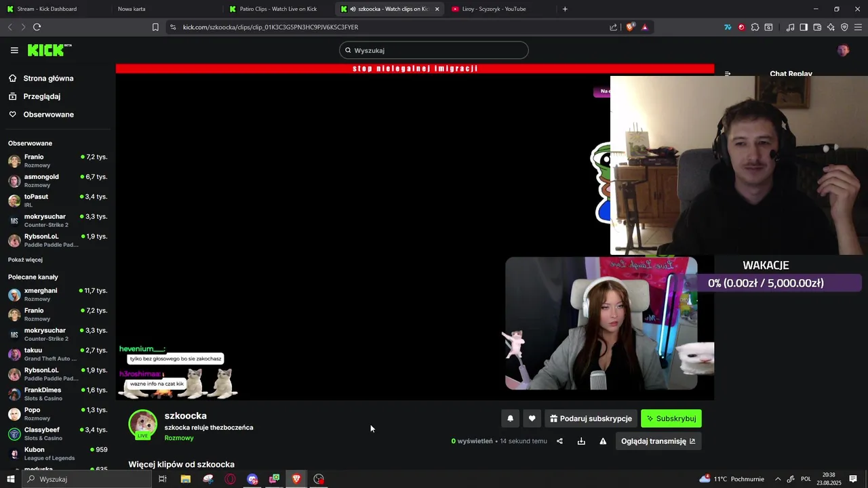Close the szkoocka clips tab
Viewport: 868px width, 488px height.
[x=437, y=9]
